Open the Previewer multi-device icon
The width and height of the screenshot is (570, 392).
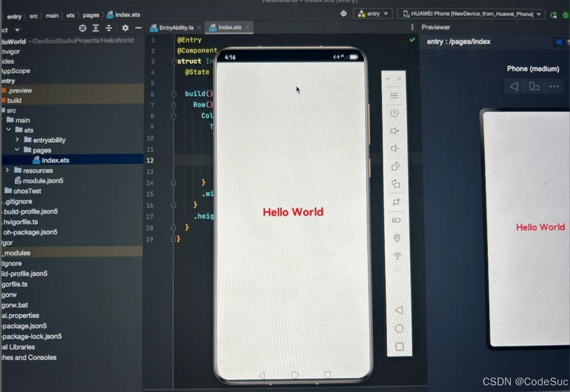point(534,86)
